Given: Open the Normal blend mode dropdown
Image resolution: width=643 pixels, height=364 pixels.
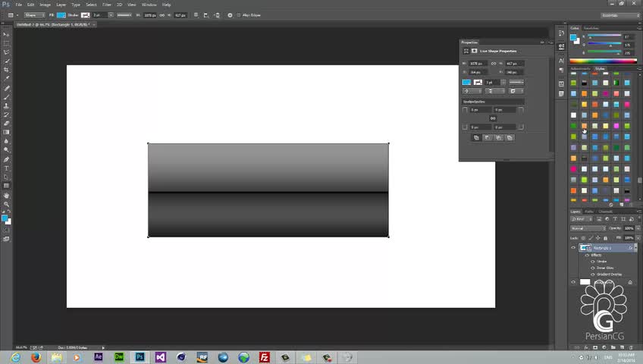Looking at the screenshot, I should (588, 228).
